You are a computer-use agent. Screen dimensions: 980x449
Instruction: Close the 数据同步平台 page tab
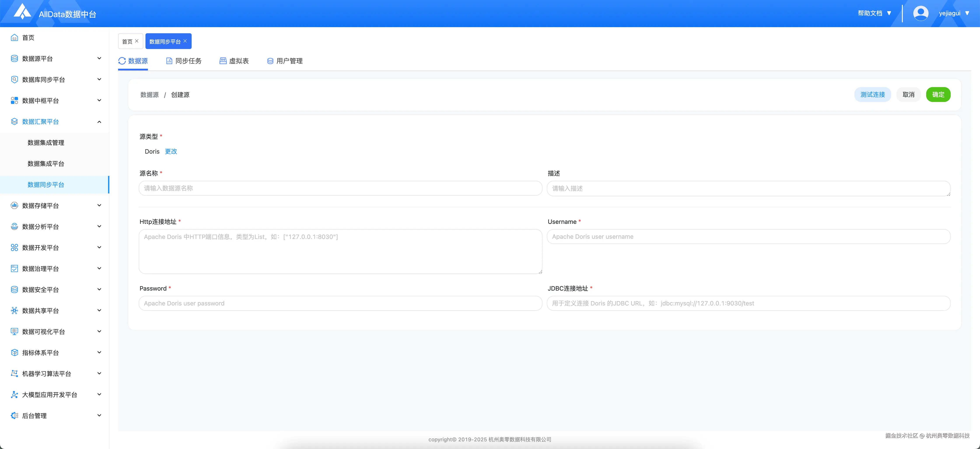[x=185, y=41]
